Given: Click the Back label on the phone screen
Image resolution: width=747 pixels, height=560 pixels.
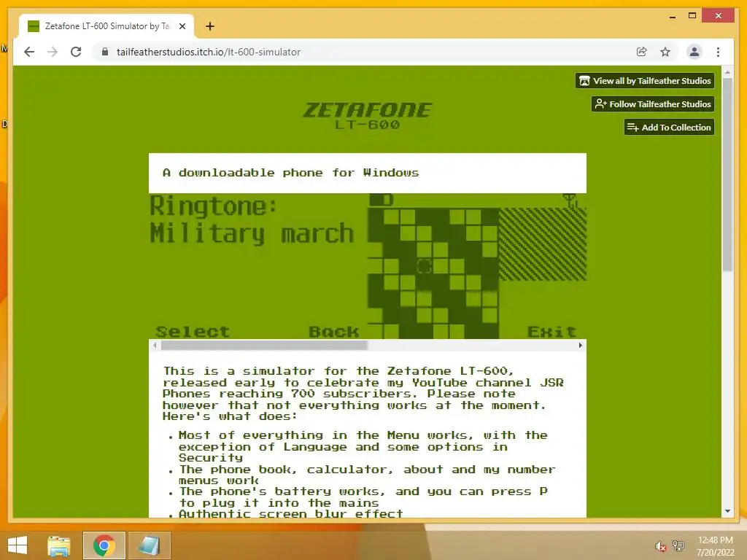Looking at the screenshot, I should tap(333, 332).
